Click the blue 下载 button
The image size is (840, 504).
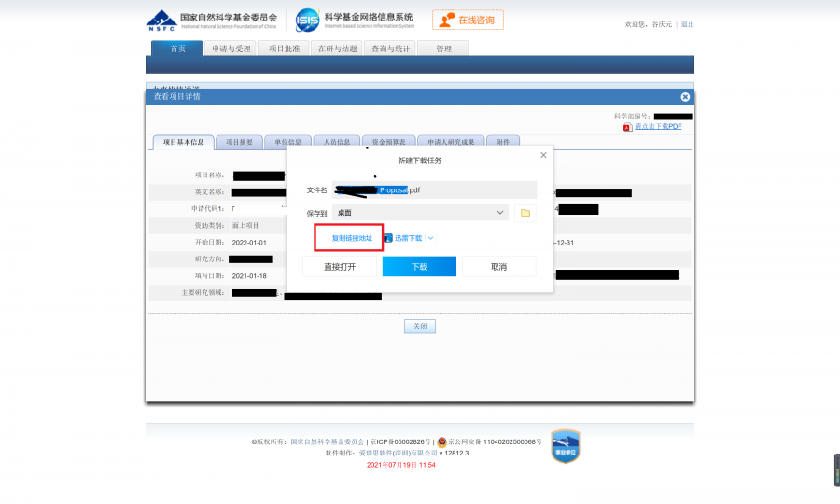click(x=419, y=267)
